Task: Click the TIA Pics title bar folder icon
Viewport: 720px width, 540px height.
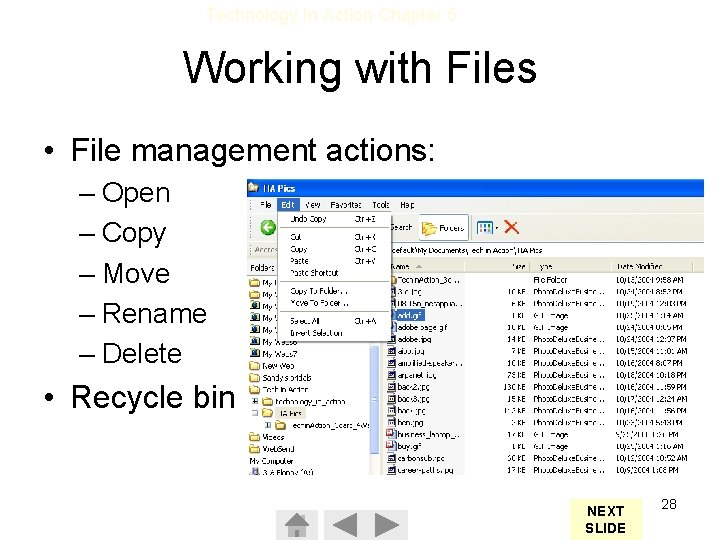Action: [253, 187]
